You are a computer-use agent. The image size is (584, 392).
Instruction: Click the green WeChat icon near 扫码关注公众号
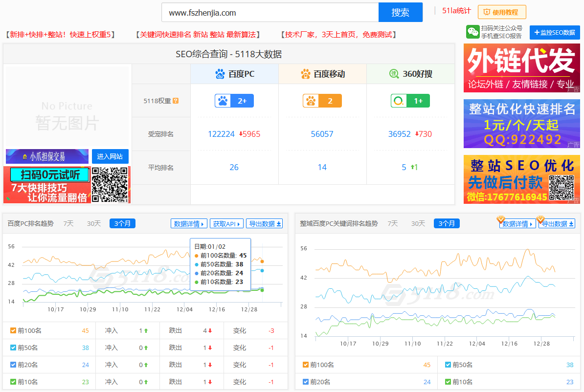[472, 32]
